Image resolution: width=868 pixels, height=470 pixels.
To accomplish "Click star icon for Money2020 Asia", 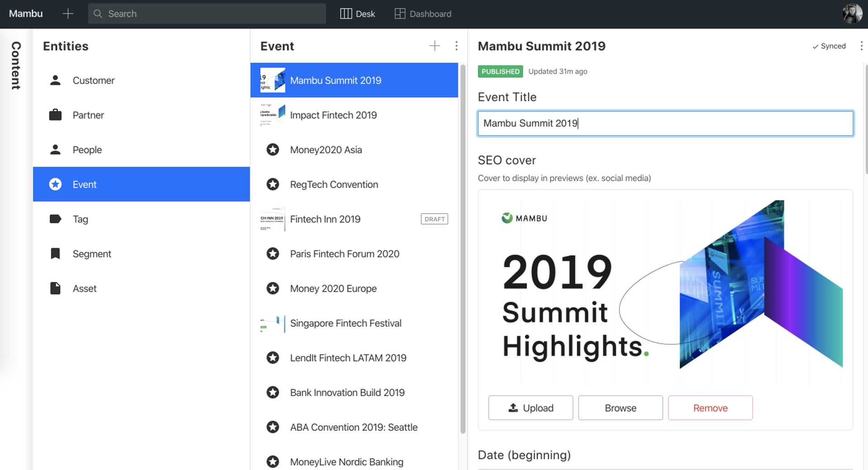I will pyautogui.click(x=273, y=150).
